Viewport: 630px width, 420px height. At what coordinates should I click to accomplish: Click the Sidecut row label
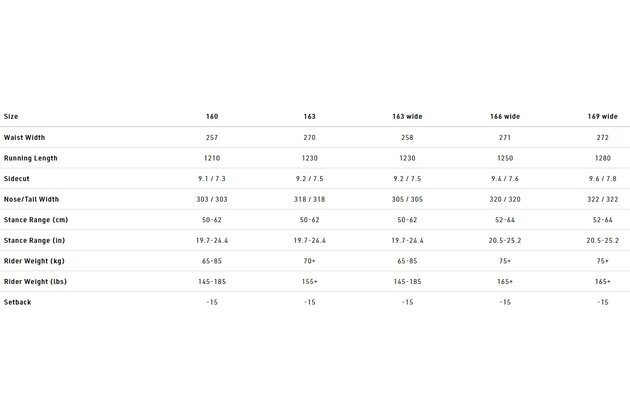[x=16, y=179]
